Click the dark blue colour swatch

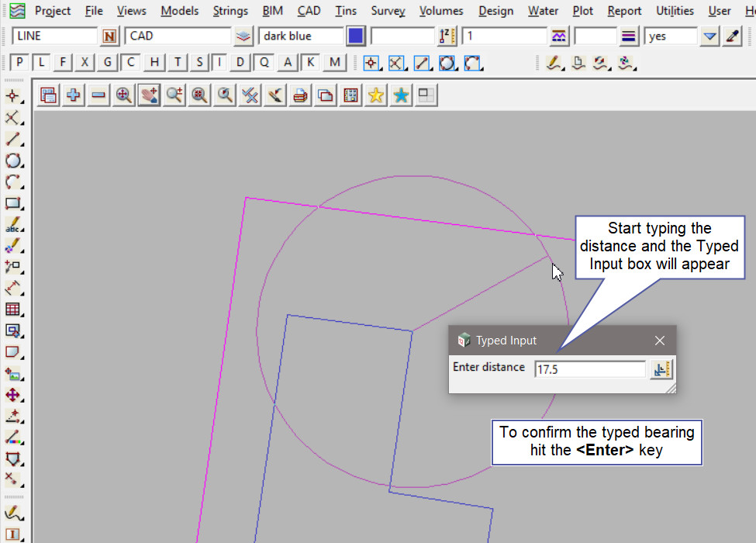click(x=356, y=36)
